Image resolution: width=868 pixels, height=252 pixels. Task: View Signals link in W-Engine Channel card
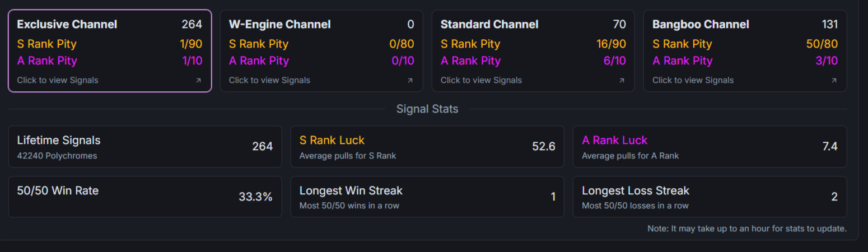(x=269, y=80)
